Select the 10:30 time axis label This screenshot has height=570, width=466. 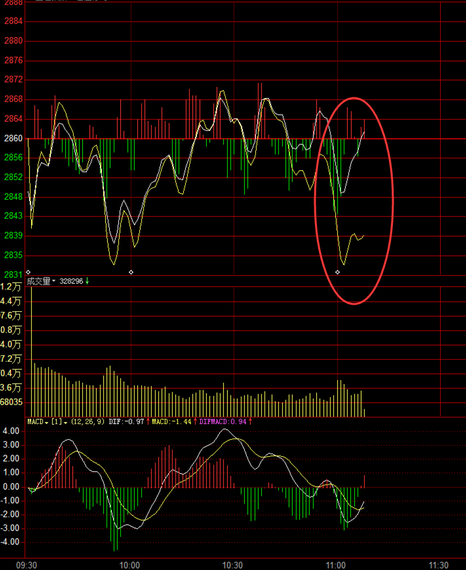[x=233, y=565]
